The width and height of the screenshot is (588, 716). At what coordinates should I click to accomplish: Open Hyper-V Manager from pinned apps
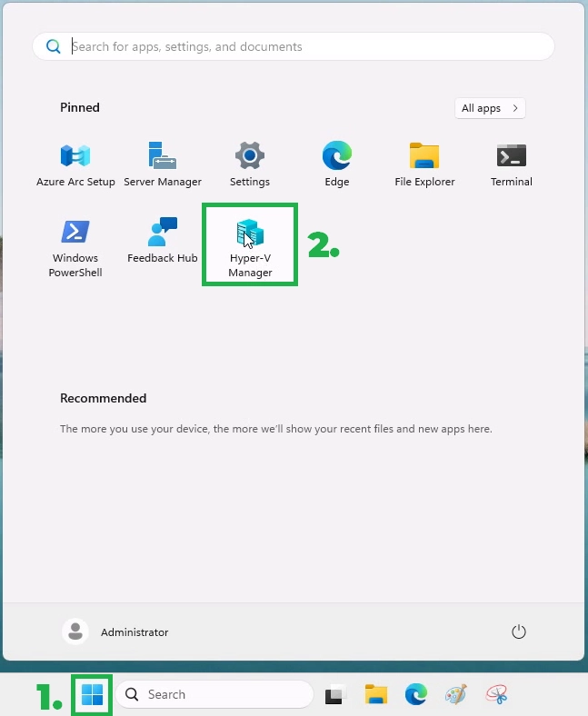(x=250, y=244)
